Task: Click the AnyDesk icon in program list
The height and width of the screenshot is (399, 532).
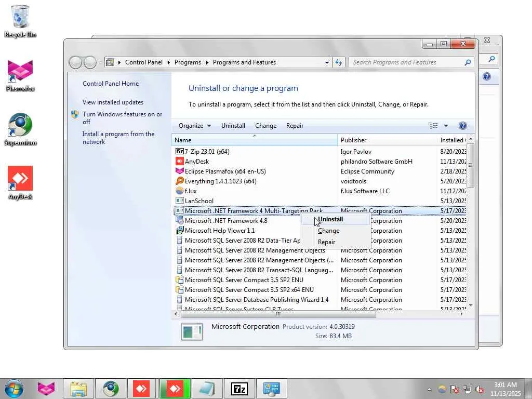Action: [179, 161]
